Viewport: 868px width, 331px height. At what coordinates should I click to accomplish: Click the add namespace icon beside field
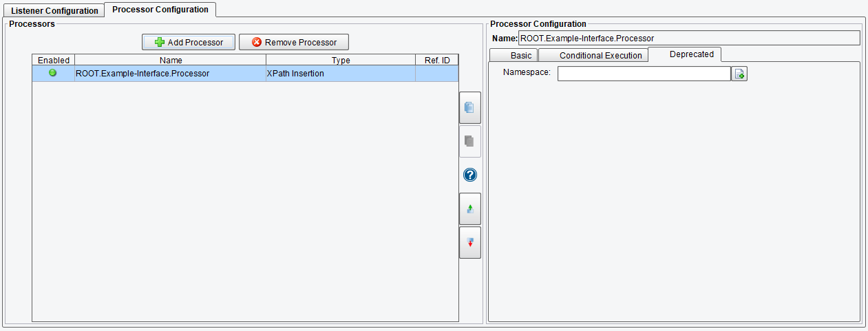coord(739,74)
